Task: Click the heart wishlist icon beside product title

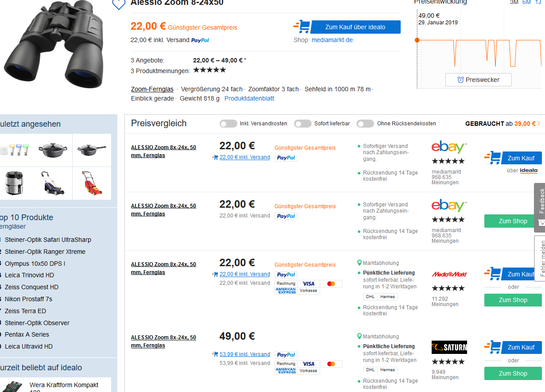Action: tap(119, 4)
